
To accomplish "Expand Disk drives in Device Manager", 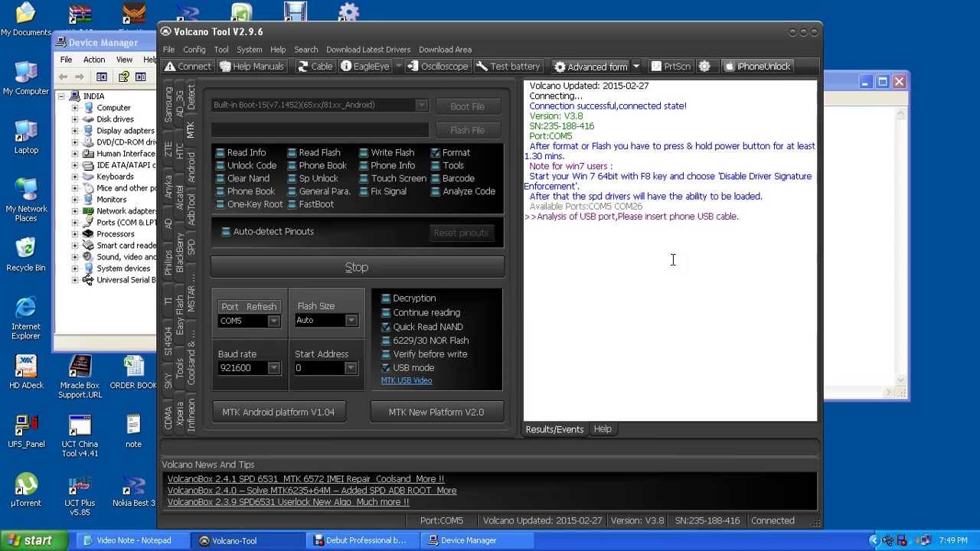I will pyautogui.click(x=75, y=119).
